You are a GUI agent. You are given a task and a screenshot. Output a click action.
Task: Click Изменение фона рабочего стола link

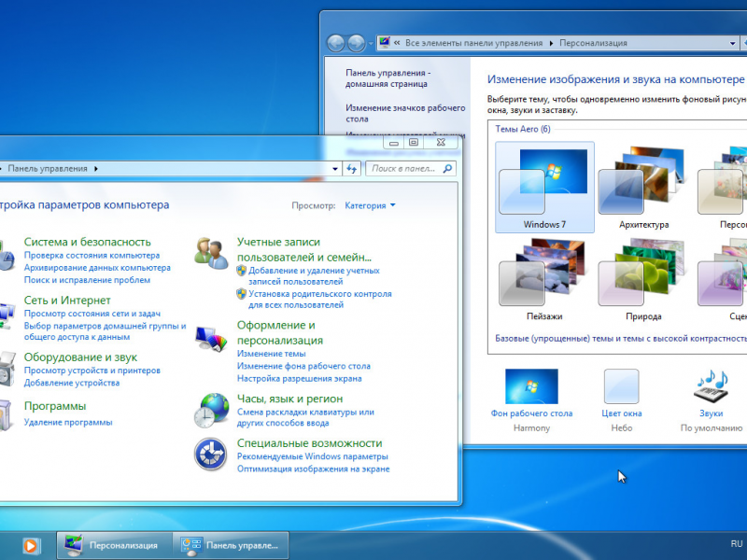pyautogui.click(x=304, y=366)
